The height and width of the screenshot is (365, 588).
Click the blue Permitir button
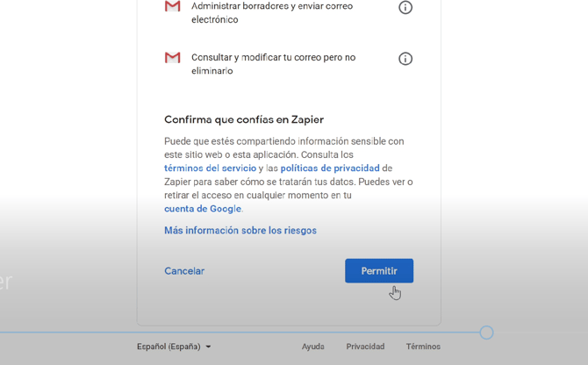[379, 271]
